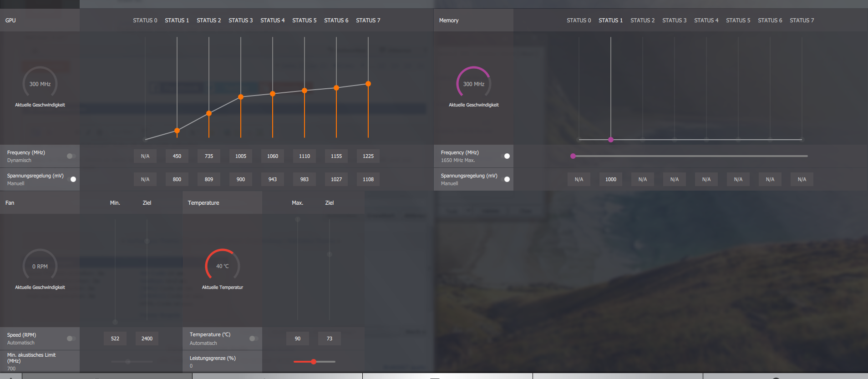This screenshot has height=379, width=868.
Task: Click GPU voltage field 900
Action: point(241,179)
